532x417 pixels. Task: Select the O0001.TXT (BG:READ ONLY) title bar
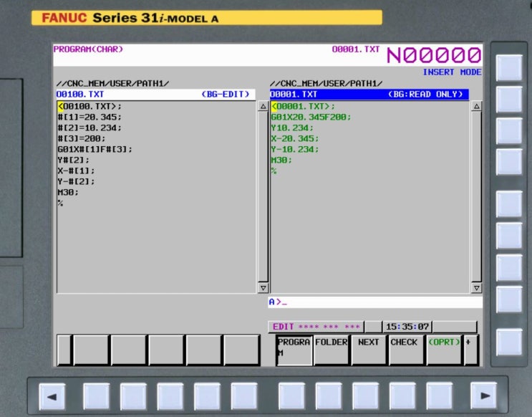click(x=369, y=95)
